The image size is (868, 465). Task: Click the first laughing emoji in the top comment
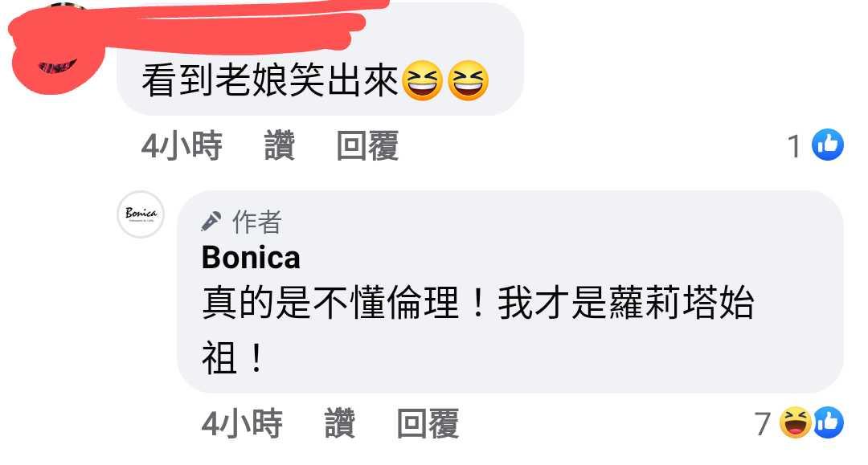point(422,81)
